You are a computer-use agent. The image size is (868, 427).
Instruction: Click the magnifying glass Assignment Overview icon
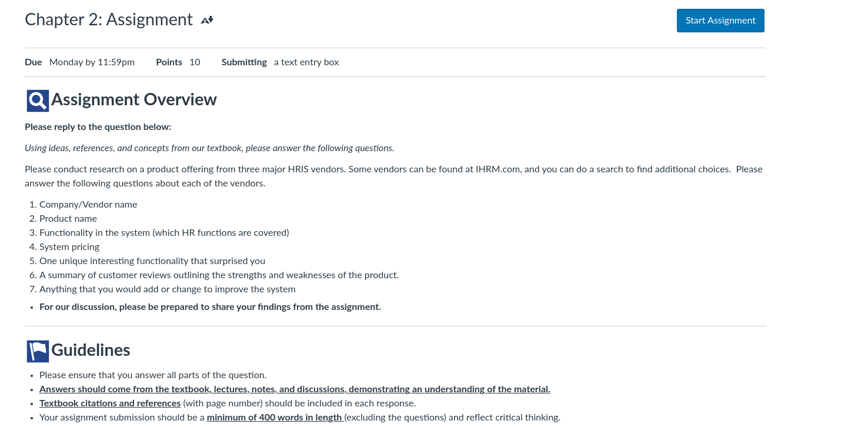(38, 101)
